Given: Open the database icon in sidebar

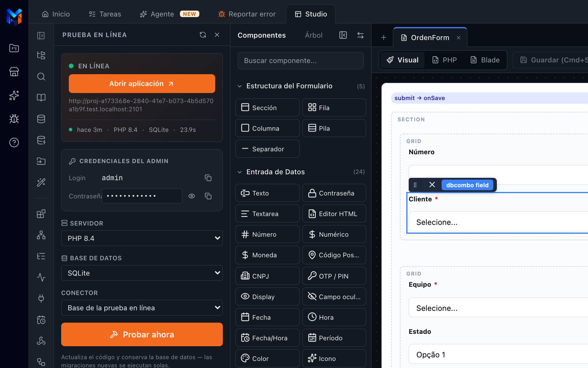Looking at the screenshot, I should point(41,119).
